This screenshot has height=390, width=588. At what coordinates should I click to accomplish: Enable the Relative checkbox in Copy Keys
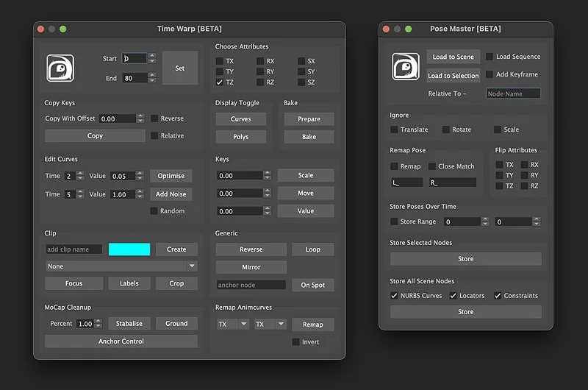click(x=154, y=135)
